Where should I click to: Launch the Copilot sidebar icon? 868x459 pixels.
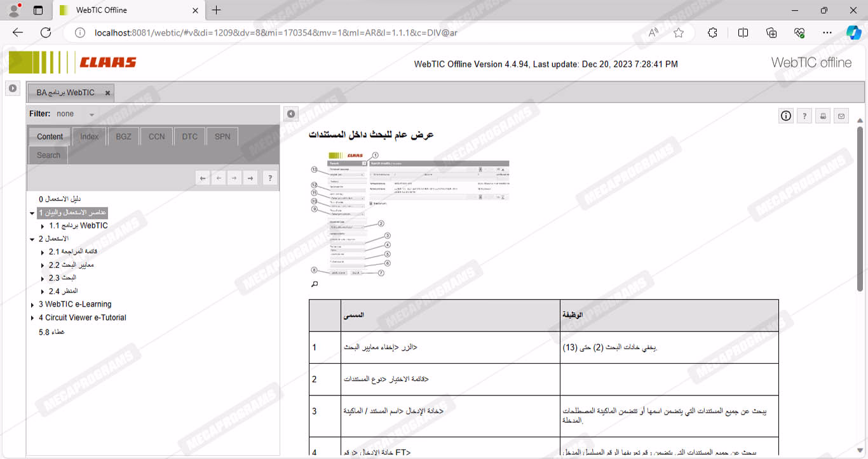[853, 33]
